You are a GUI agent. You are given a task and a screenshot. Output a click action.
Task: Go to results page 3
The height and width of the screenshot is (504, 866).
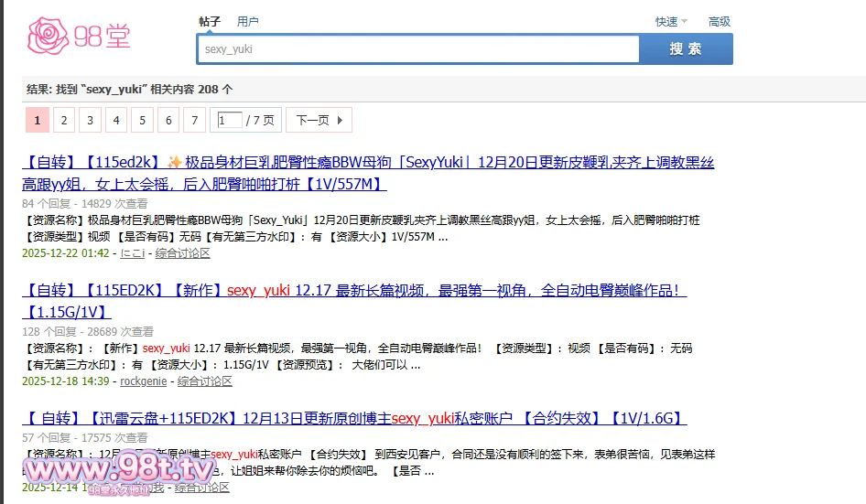90,120
